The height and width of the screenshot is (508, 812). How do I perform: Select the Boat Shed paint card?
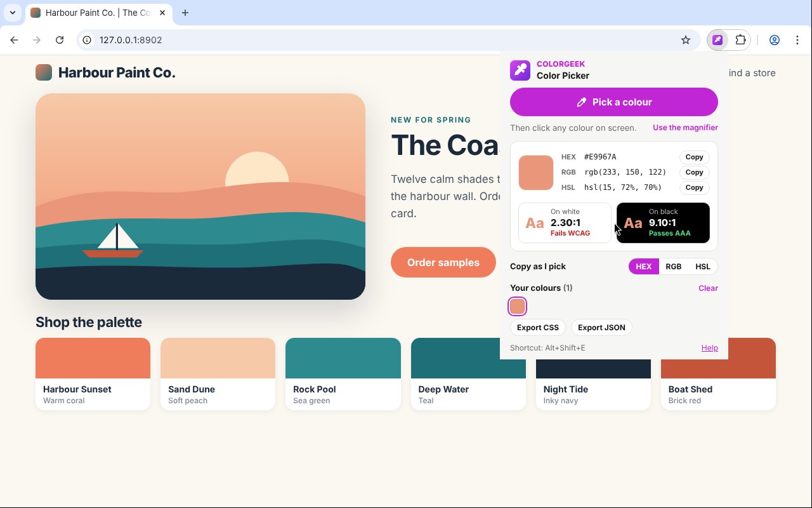[718, 374]
